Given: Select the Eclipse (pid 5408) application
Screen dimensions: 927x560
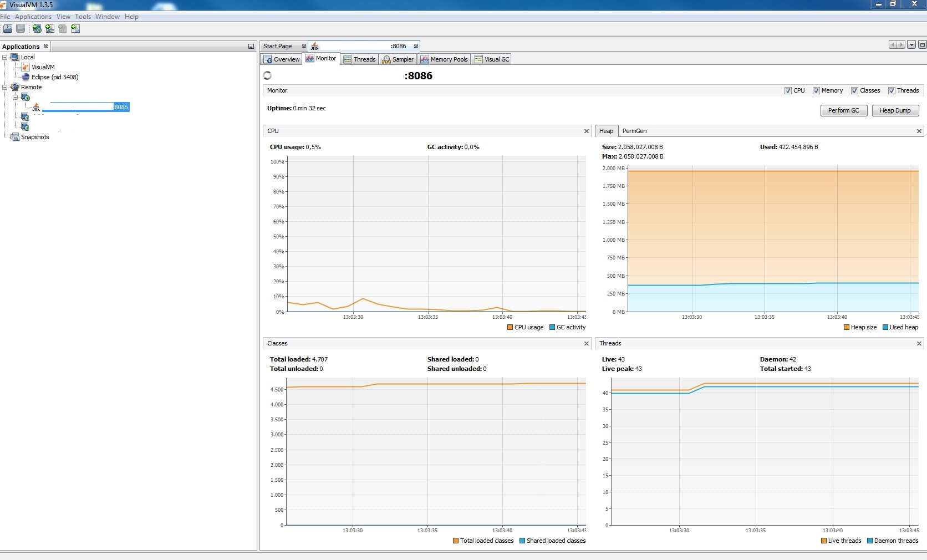Looking at the screenshot, I should pyautogui.click(x=54, y=77).
